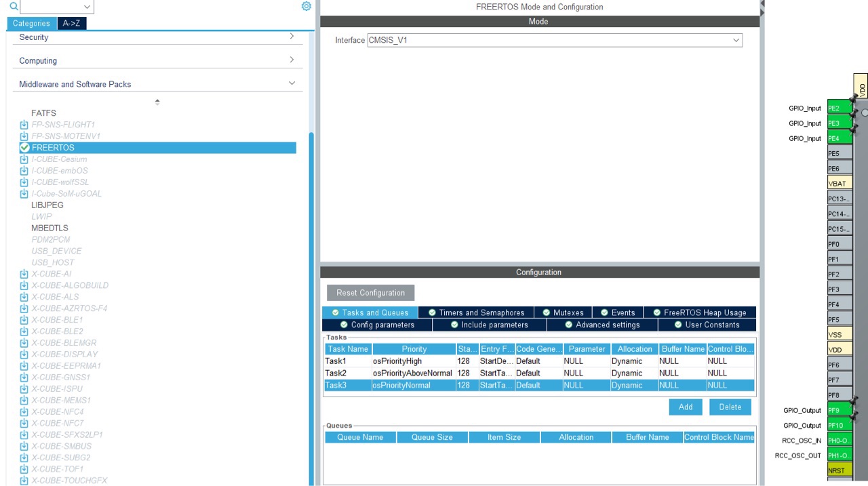Click download icon beside I-CUBE-Cesium

coord(24,159)
